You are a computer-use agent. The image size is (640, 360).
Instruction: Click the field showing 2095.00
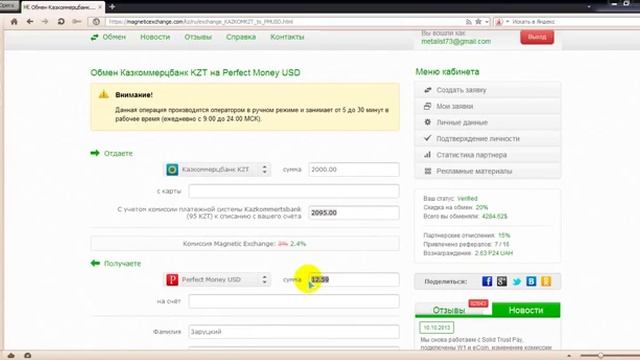(x=354, y=213)
